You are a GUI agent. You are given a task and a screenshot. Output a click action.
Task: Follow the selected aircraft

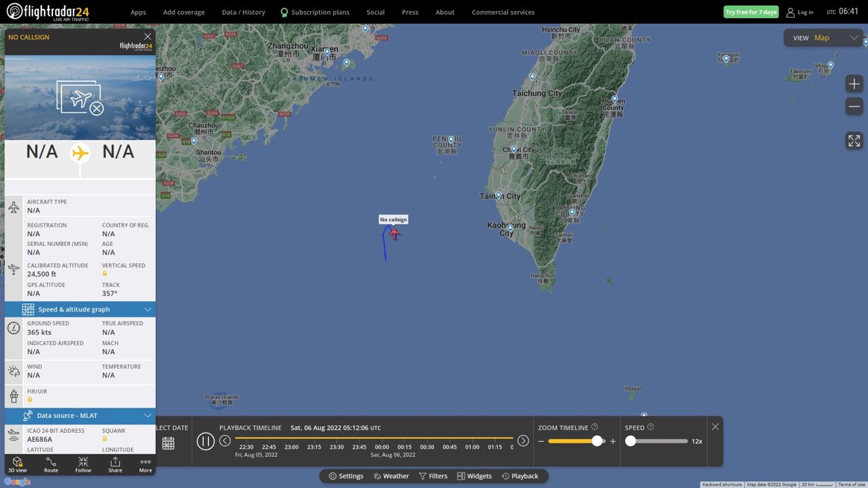[83, 465]
